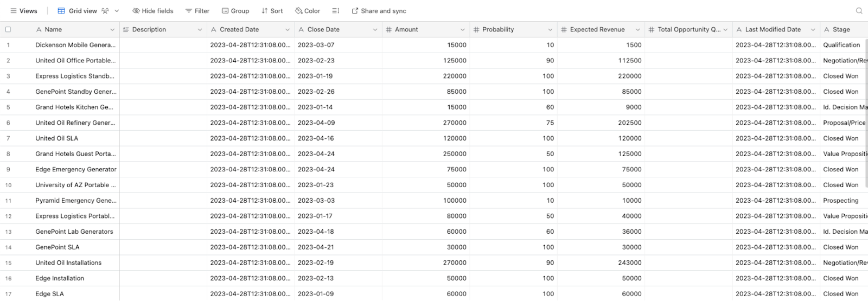Open the Views sidebar
The height and width of the screenshot is (301, 868).
(24, 11)
